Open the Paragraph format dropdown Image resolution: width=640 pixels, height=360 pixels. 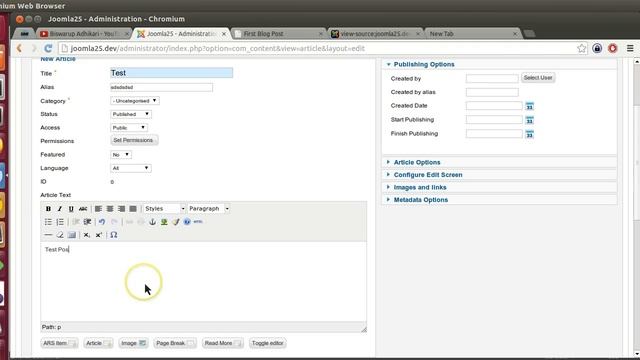click(x=209, y=209)
